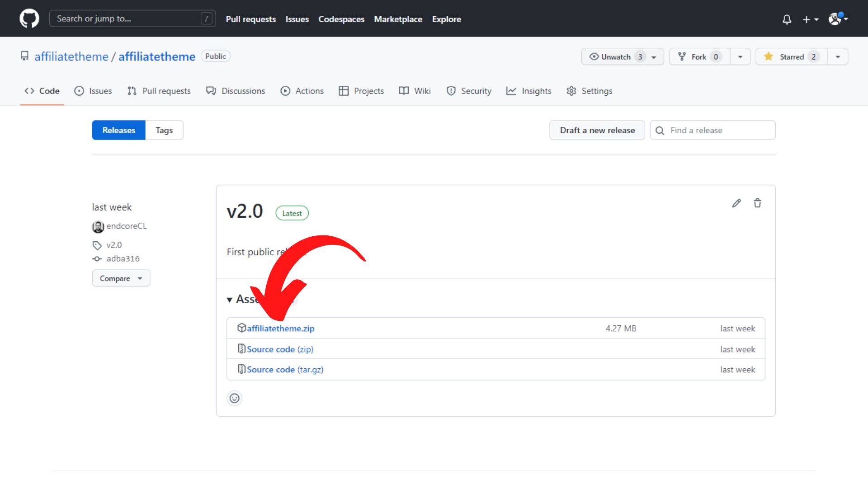Expand the Compare dropdown
Image resolution: width=868 pixels, height=488 pixels.
tap(121, 278)
